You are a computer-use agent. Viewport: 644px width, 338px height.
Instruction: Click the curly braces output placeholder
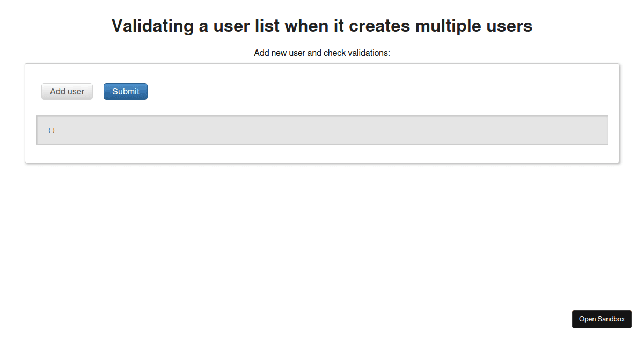point(51,130)
